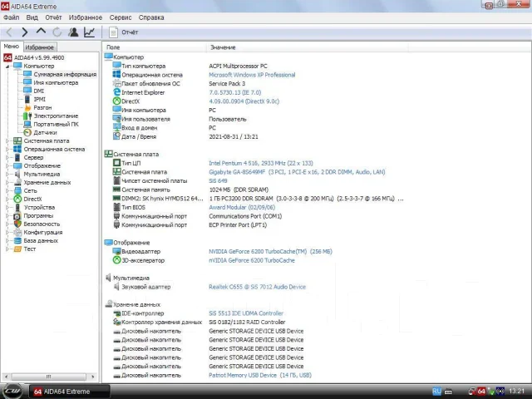Click the Отчёт report document icon in toolbar
Screen dimensions: 532x399
point(113,32)
